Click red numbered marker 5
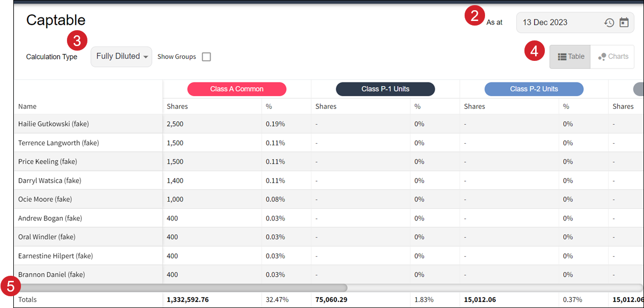 pyautogui.click(x=11, y=287)
